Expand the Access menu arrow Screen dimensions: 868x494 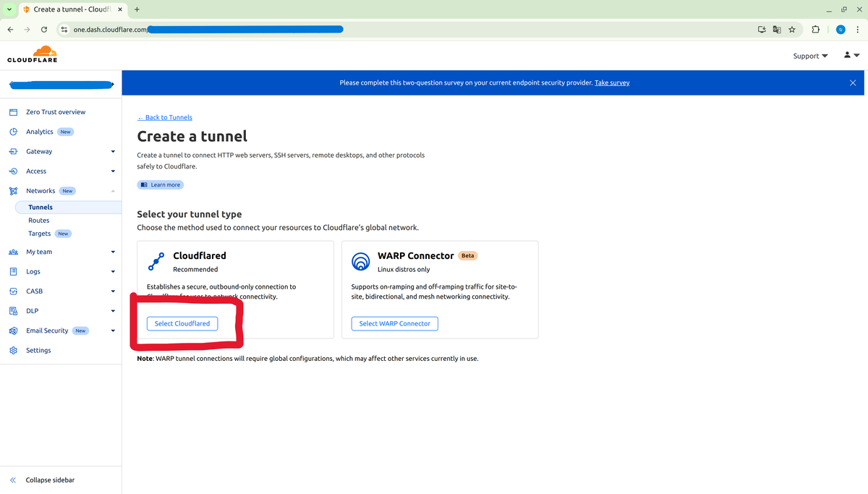click(x=113, y=171)
